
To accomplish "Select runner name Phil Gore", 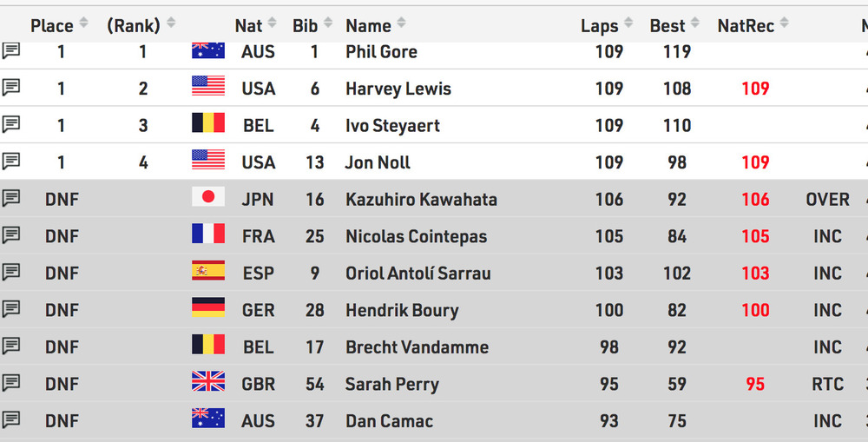I will (381, 52).
